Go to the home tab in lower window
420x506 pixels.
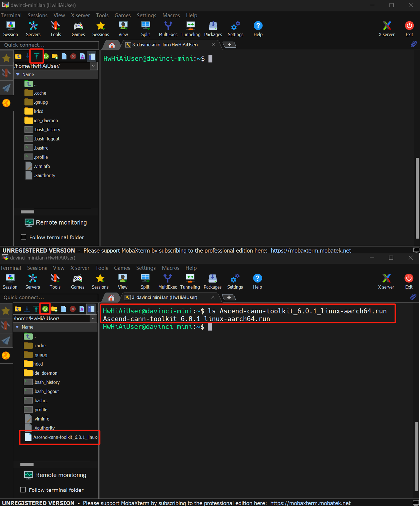111,297
